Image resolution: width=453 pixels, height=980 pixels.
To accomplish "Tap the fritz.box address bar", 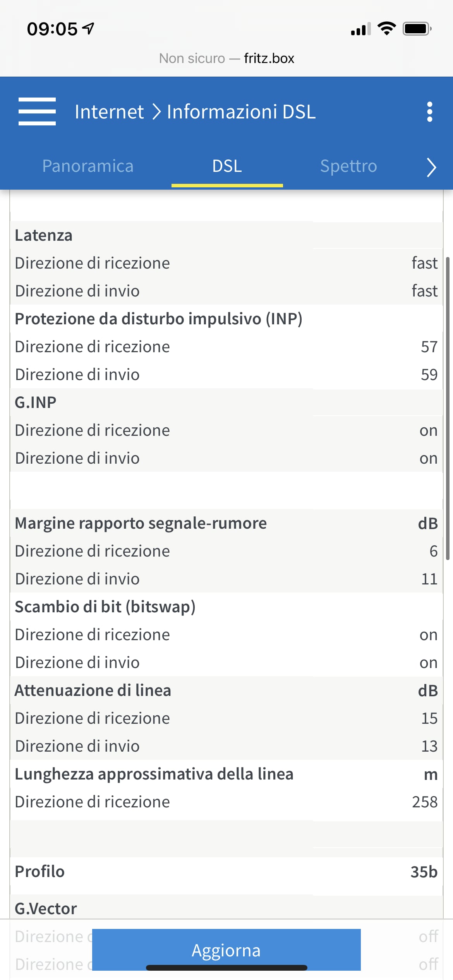I will (226, 58).
